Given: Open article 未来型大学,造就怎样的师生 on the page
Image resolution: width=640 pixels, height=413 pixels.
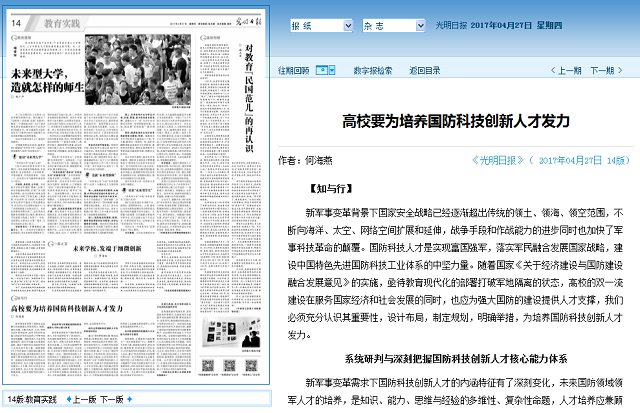Looking at the screenshot, I should [x=47, y=80].
